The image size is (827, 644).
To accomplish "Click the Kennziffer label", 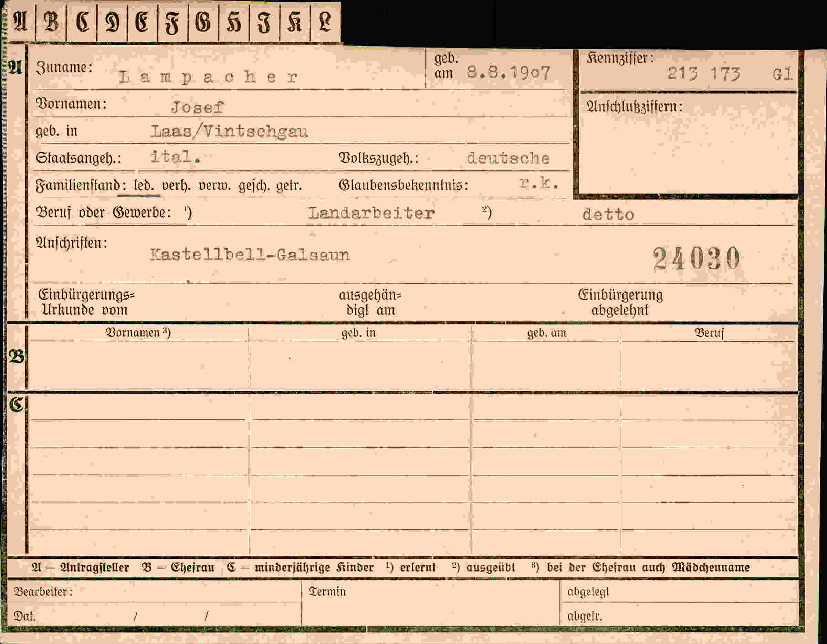I will [x=620, y=58].
